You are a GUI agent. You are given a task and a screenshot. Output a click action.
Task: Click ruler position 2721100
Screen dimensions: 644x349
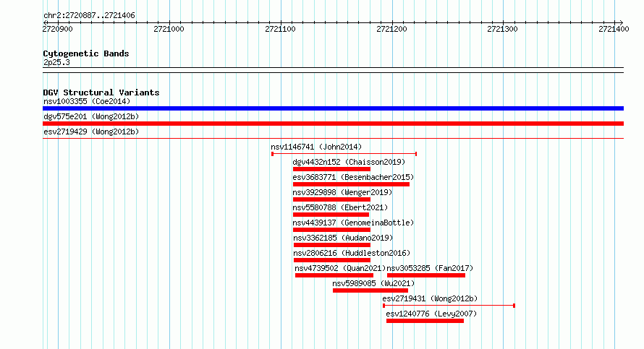point(280,29)
